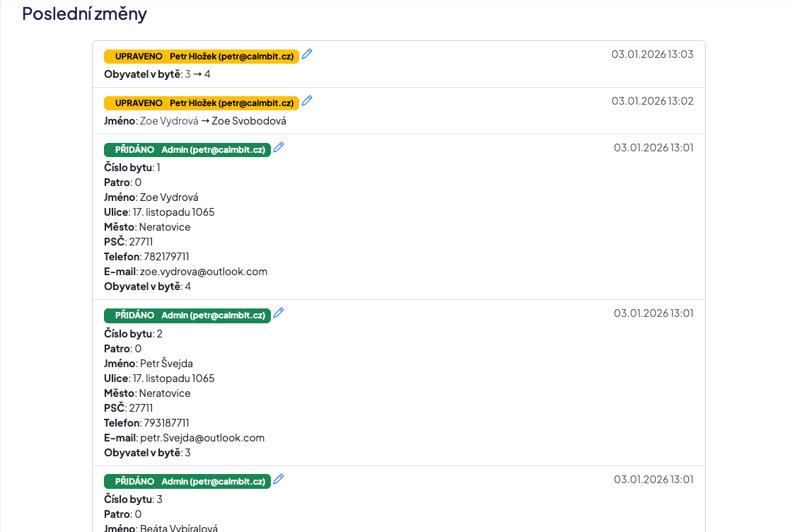
Task: Click the 'Zoe Vydrová → Zoe Svobodová' name change text
Action: click(213, 121)
